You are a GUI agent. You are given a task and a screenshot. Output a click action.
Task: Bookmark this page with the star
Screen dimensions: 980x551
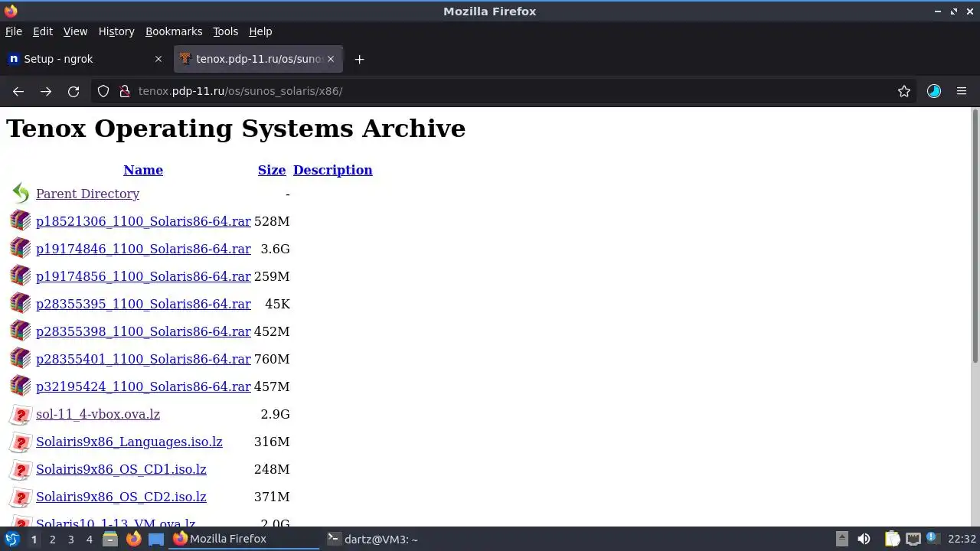pos(904,91)
